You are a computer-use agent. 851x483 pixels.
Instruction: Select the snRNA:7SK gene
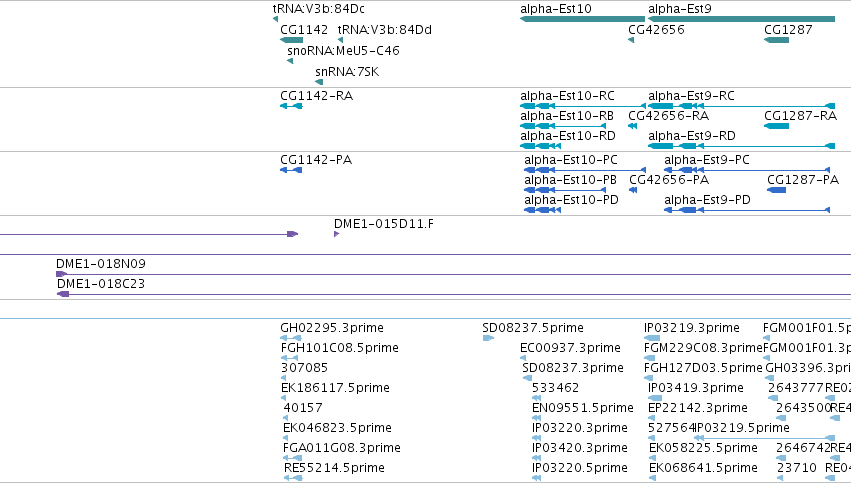coord(319,82)
